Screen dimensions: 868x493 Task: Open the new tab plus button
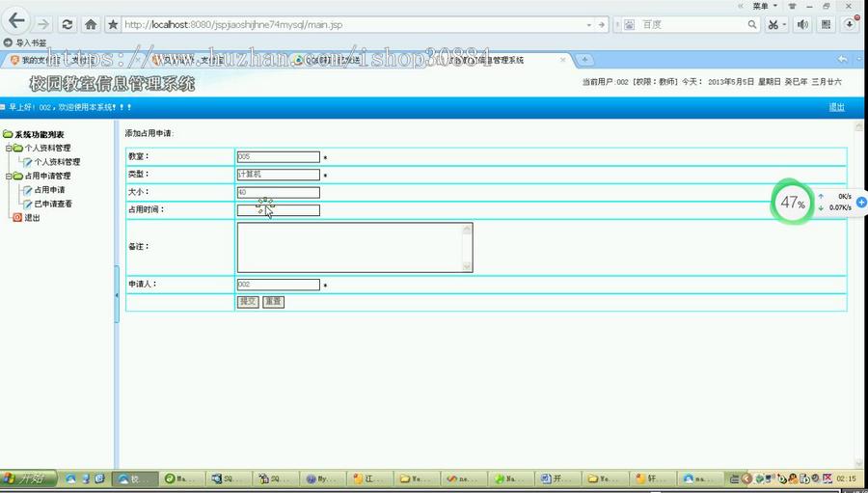point(584,60)
